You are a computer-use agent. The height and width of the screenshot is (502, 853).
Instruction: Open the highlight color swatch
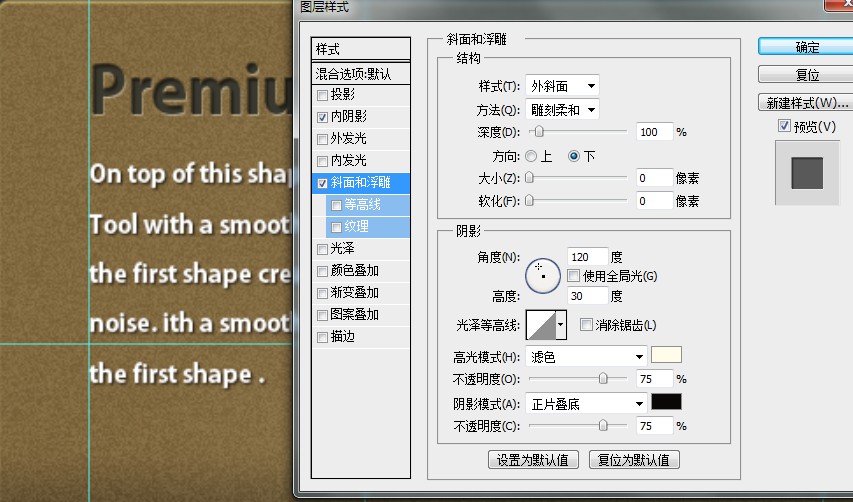666,355
